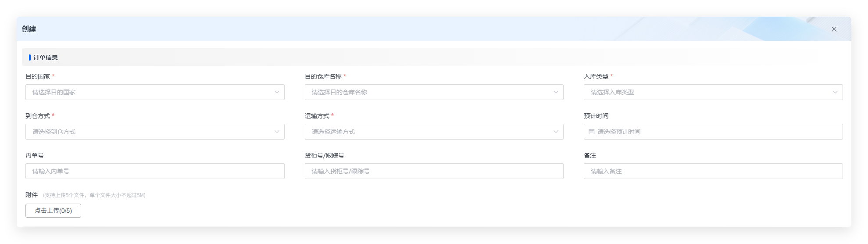Close the 创建 dialog

tap(834, 29)
